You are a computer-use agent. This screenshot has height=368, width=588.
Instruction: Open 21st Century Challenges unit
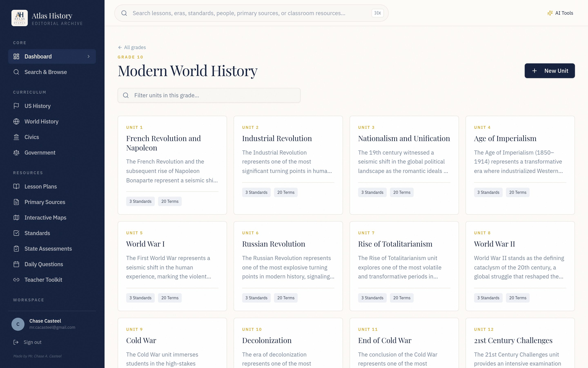pos(520,343)
